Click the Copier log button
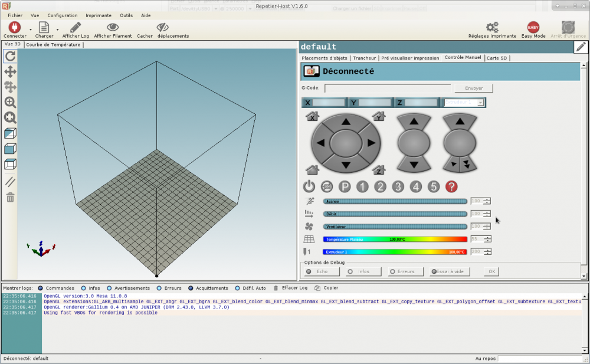This screenshot has width=590, height=364. 327,288
